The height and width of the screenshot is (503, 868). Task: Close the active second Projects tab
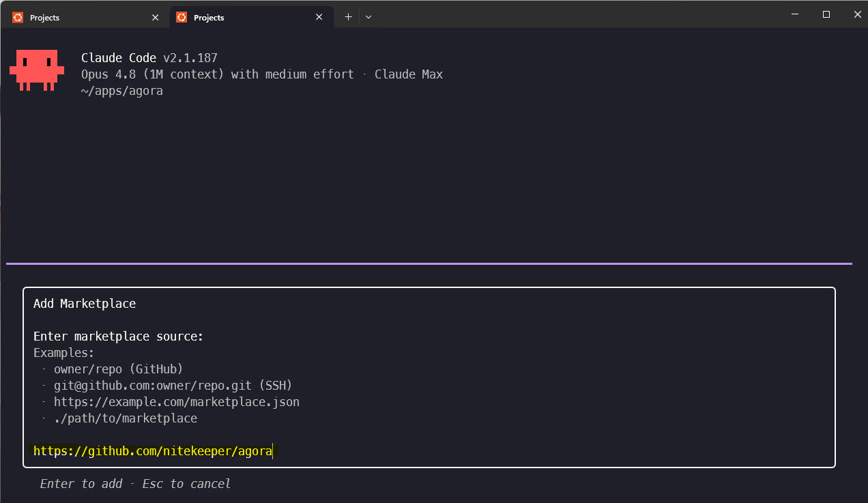(x=319, y=17)
